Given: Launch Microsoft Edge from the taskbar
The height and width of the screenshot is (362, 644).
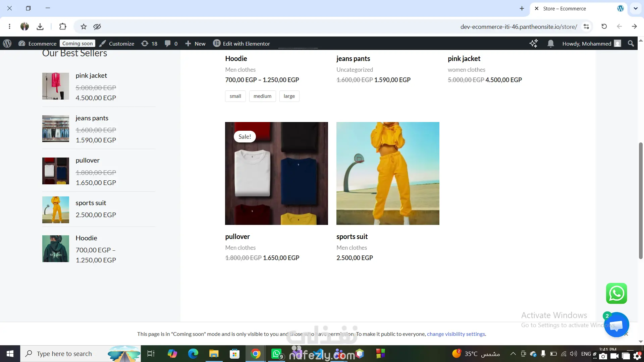Looking at the screenshot, I should [x=193, y=354].
